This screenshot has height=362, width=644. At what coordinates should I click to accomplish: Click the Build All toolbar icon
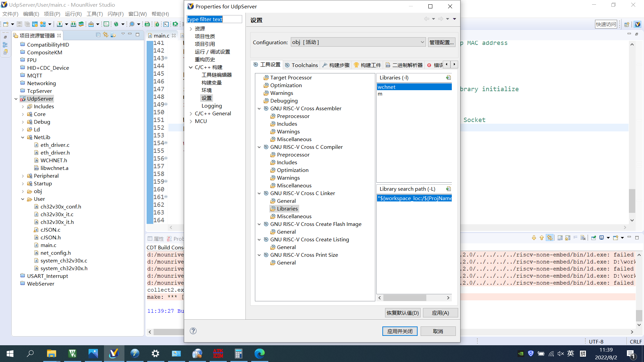[x=73, y=24]
